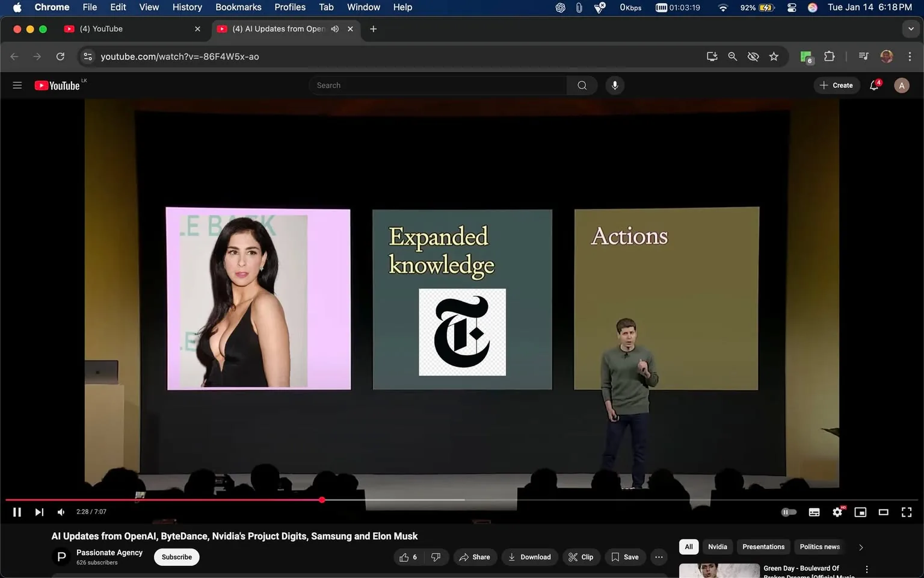Open the more actions menu beside Save
Screen dimensions: 924x578
[x=658, y=557]
